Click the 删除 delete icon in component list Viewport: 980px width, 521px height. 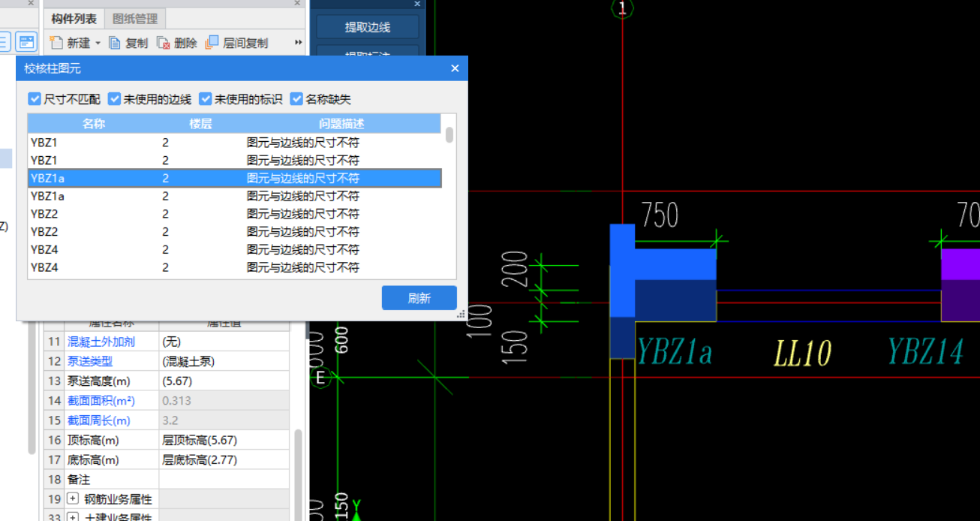tap(164, 43)
